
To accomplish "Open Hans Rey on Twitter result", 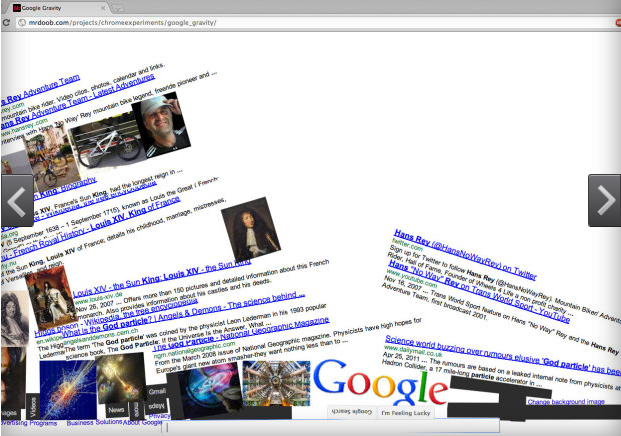I will (465, 255).
